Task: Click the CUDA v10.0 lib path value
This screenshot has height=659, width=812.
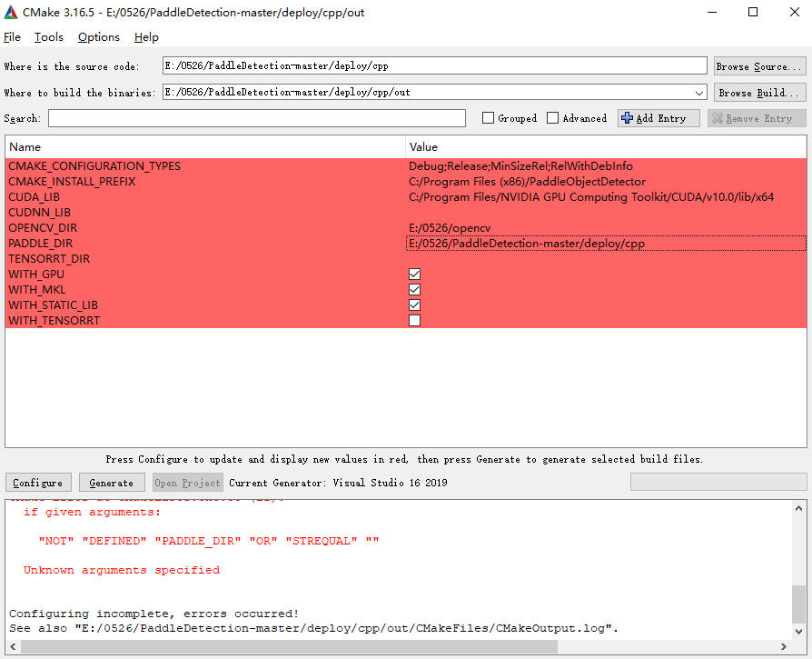Action: pos(591,197)
